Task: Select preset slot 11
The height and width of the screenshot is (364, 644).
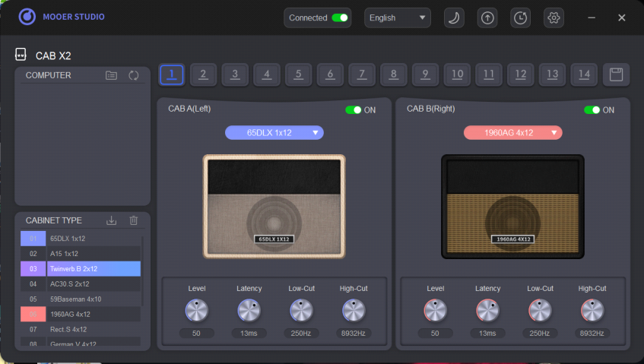Action: point(489,74)
